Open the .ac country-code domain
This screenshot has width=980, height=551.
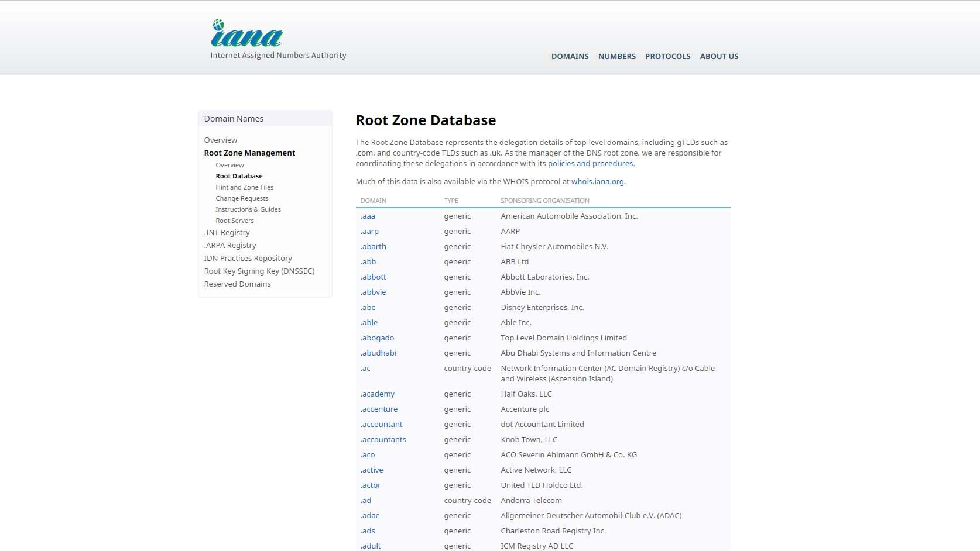click(x=365, y=369)
